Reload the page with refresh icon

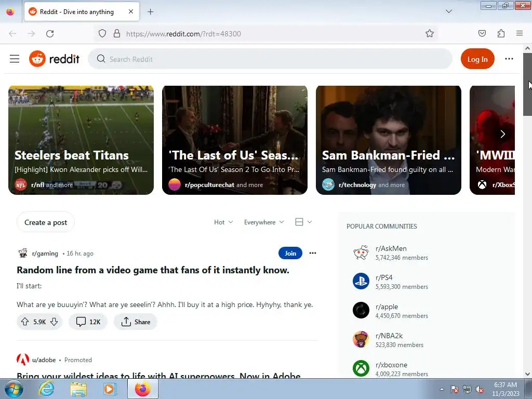(50, 34)
